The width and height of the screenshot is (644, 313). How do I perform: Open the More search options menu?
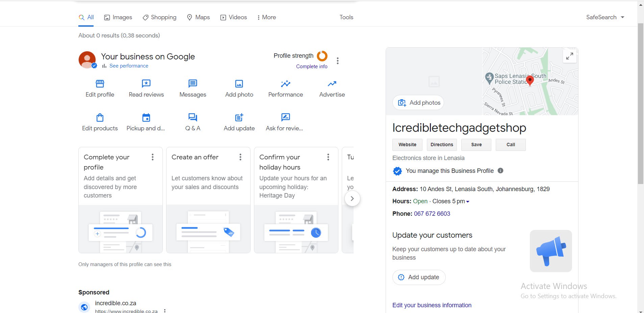coord(266,17)
